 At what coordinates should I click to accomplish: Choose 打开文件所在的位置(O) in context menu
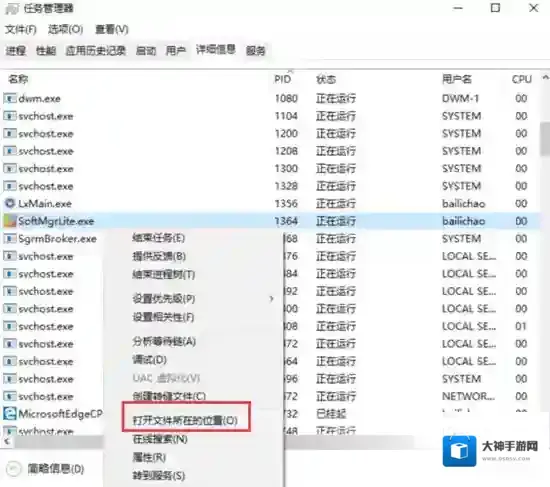click(x=185, y=420)
